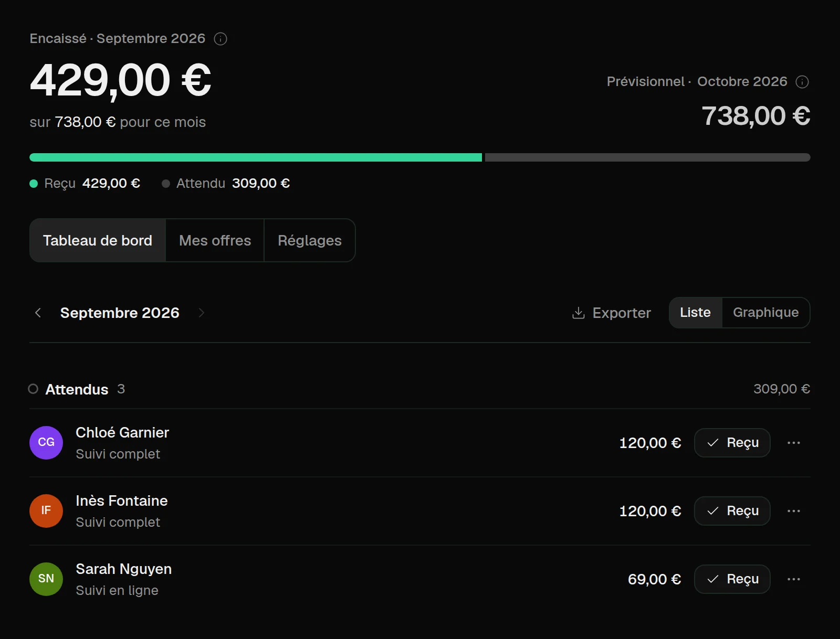This screenshot has height=639, width=840.
Task: Open the three-dot menu for Sarah Nguyen
Action: [794, 579]
